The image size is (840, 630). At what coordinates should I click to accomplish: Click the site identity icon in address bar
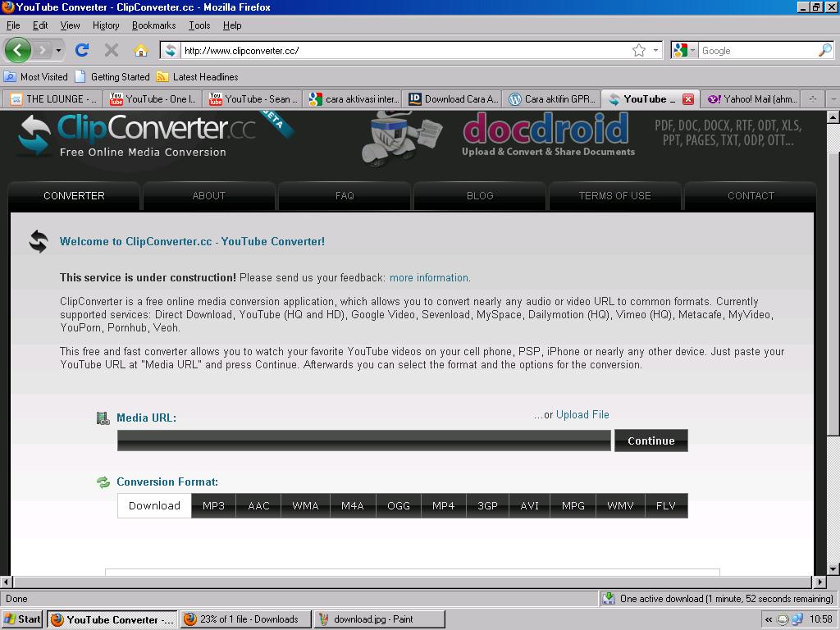[x=171, y=50]
